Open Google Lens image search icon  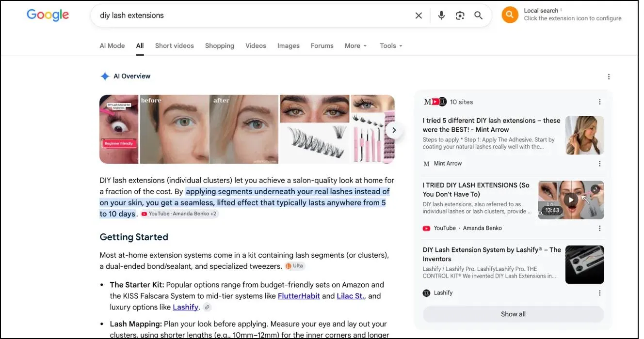tap(460, 15)
